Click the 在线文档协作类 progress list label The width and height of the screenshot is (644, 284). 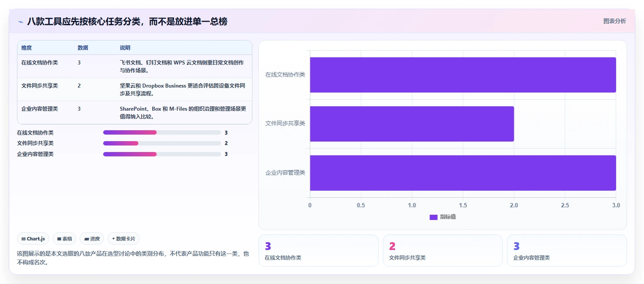tap(35, 132)
